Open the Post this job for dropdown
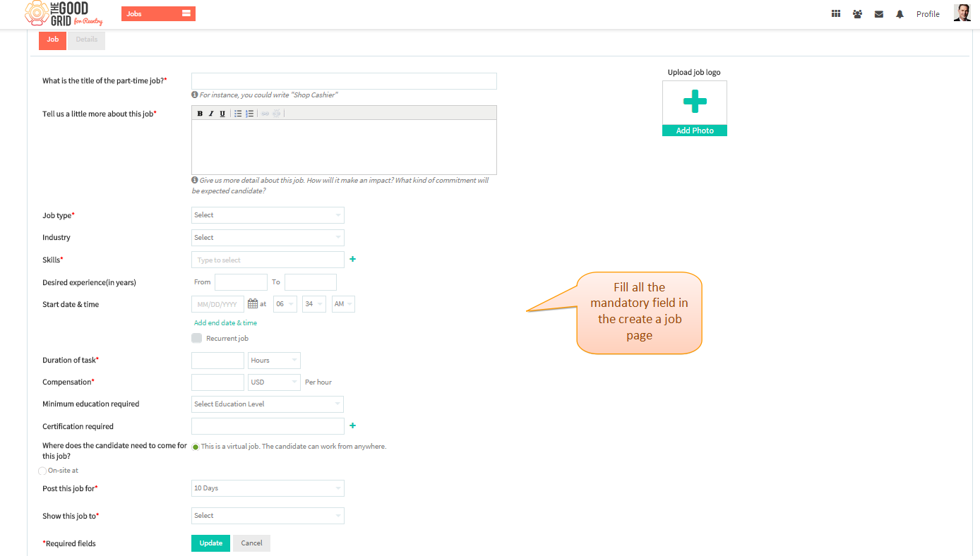Viewport: 980px width, 556px height. coord(268,488)
